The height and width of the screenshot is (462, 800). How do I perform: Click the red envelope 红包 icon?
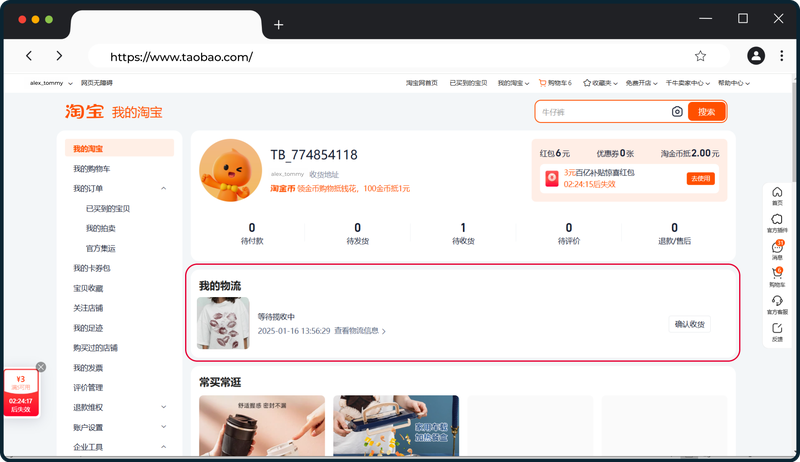[552, 178]
